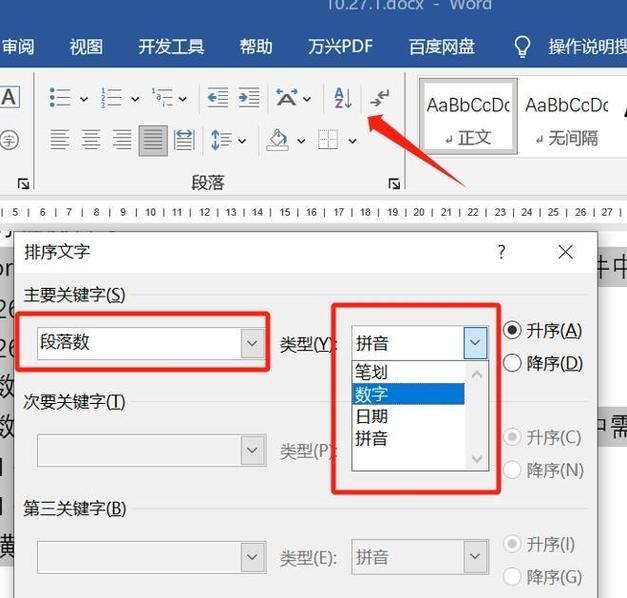The image size is (627, 598).
Task: Decrease indent using ribbon icon
Action: [217, 98]
